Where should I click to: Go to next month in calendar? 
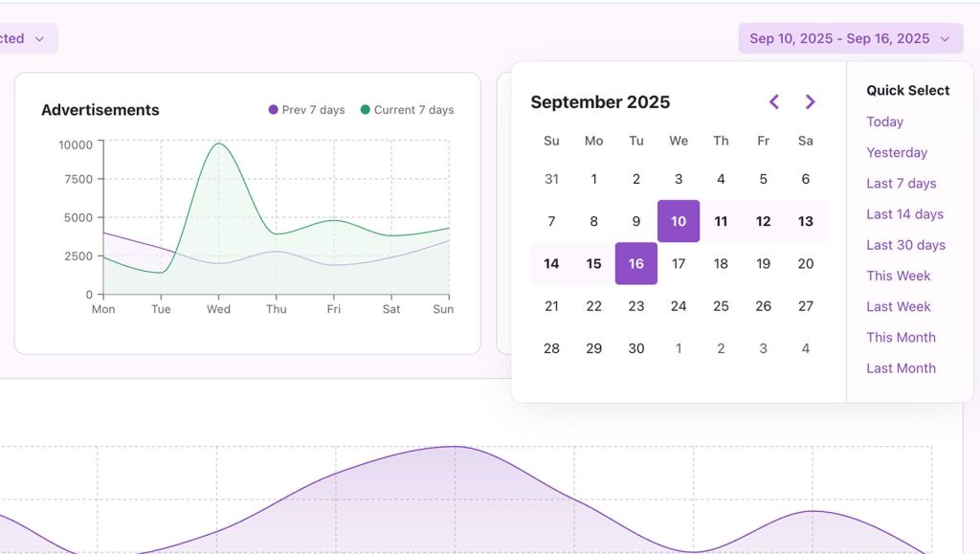pos(810,102)
